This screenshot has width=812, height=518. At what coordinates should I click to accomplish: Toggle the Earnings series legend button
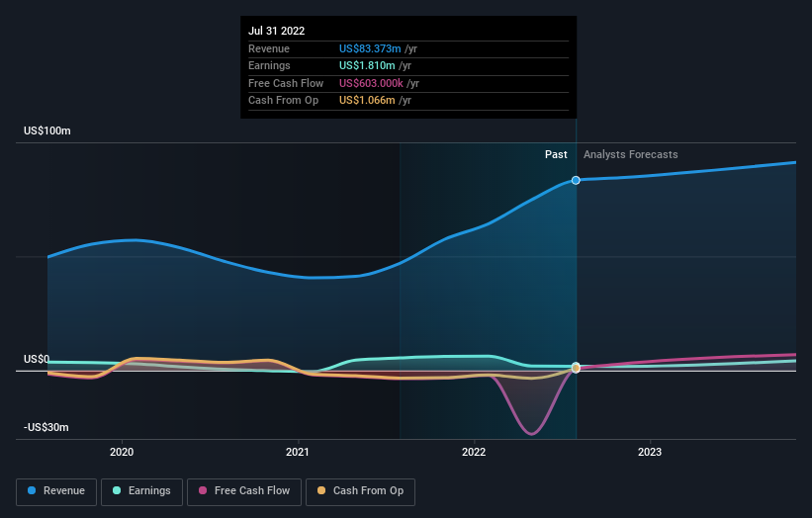tap(141, 491)
